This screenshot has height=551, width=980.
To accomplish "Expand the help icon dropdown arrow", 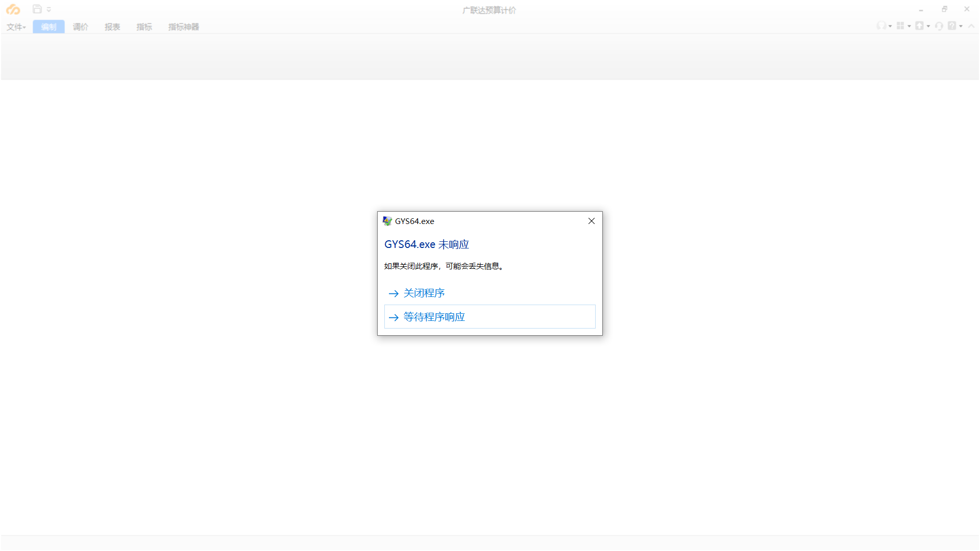I will (x=961, y=26).
